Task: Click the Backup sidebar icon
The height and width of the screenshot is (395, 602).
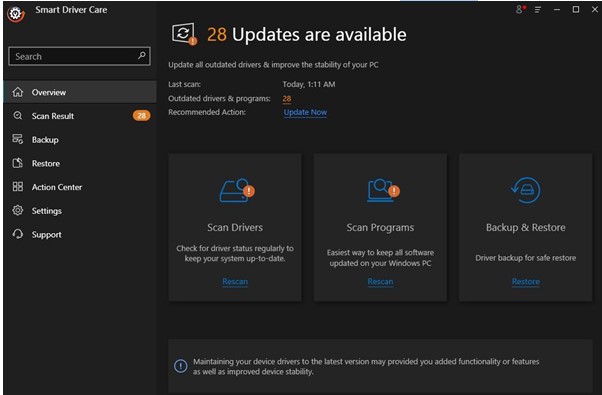Action: [18, 139]
